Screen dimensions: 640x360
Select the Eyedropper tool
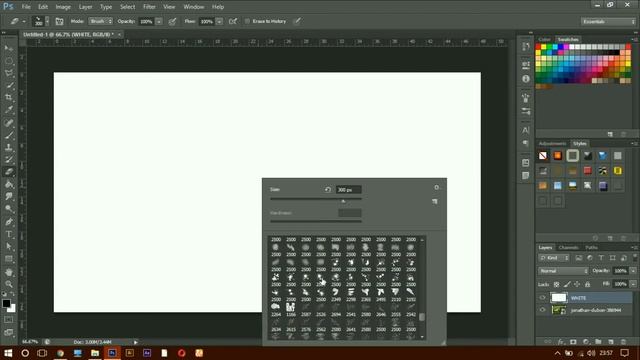click(9, 110)
